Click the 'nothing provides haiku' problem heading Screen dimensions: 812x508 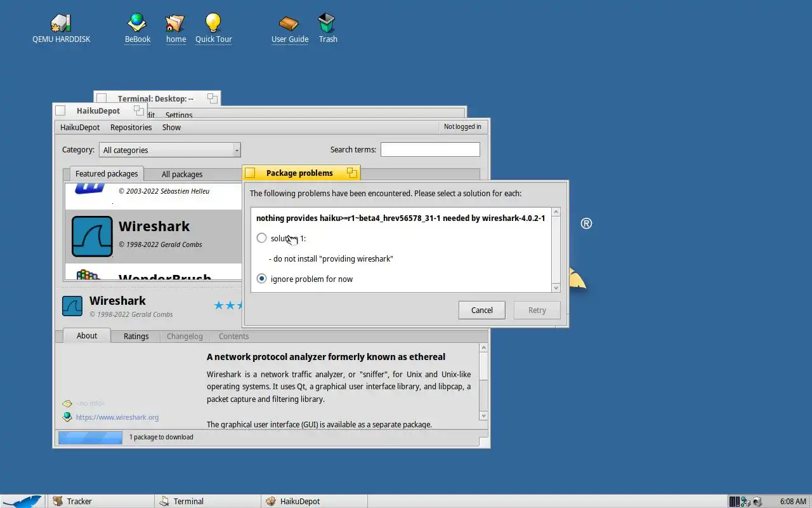pos(400,218)
